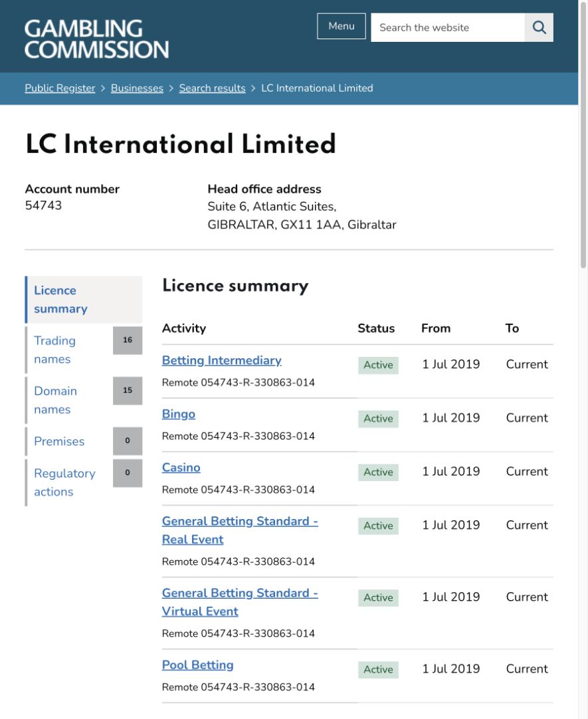This screenshot has height=719, width=588.
Task: Click the Active status tag for Betting Intermediary
Action: (379, 365)
